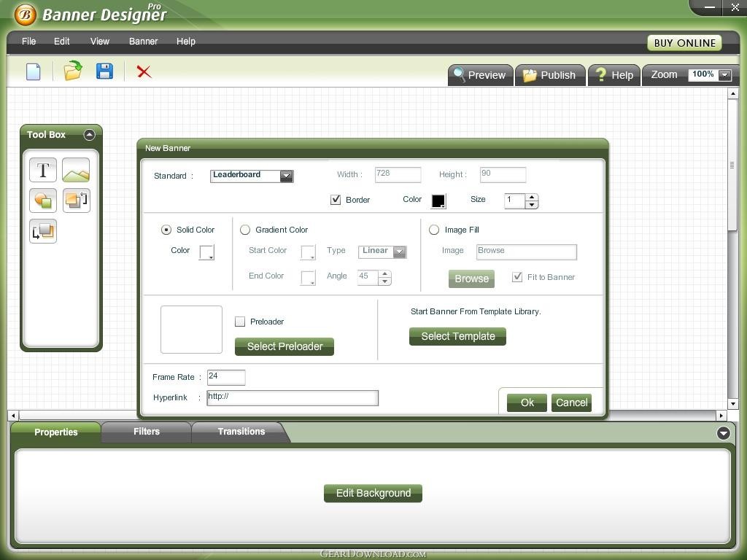The width and height of the screenshot is (747, 560).
Task: Open the gradient Type Linear dropdown
Action: tap(400, 252)
